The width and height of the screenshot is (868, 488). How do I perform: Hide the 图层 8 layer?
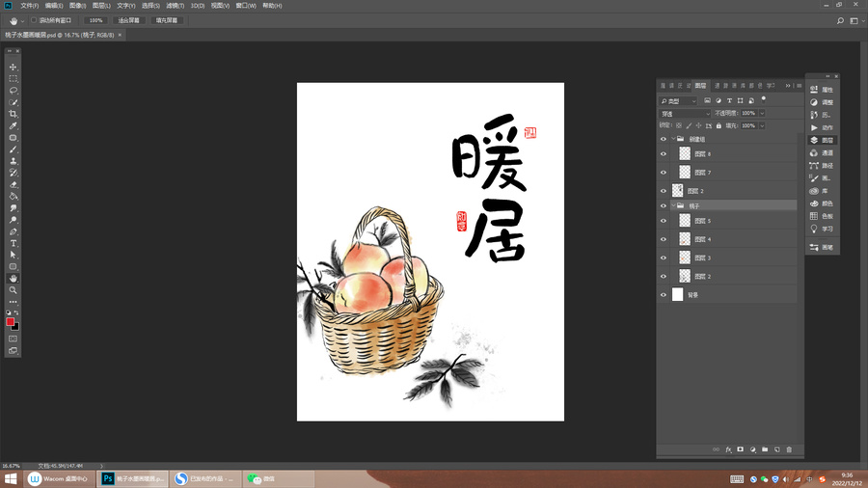click(664, 153)
